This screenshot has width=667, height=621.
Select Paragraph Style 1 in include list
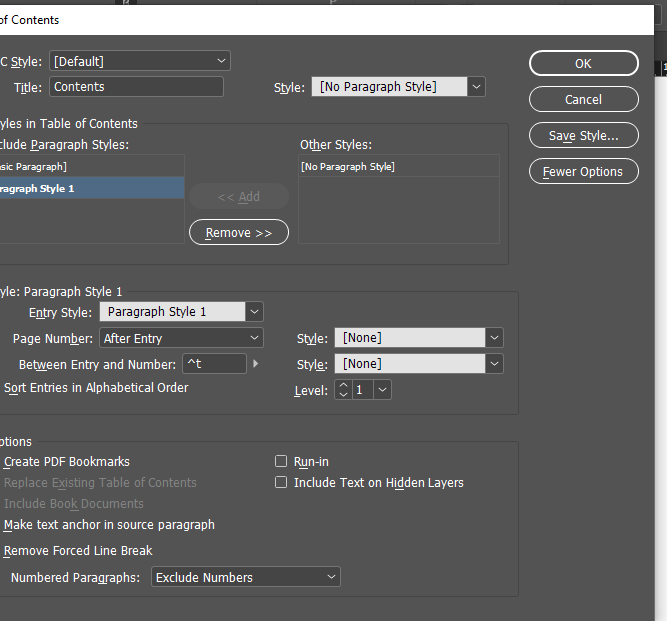[x=90, y=188]
